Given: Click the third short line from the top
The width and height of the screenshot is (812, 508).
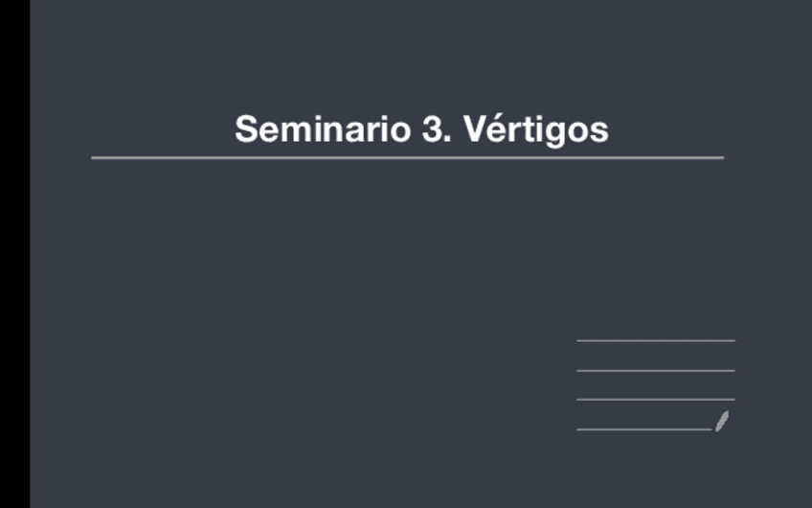Looking at the screenshot, I should point(655,399).
